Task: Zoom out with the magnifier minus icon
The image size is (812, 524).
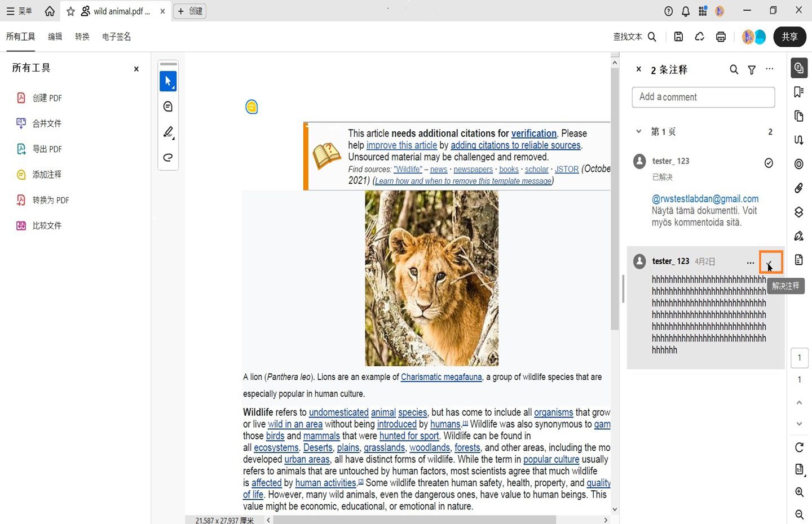Action: [799, 514]
